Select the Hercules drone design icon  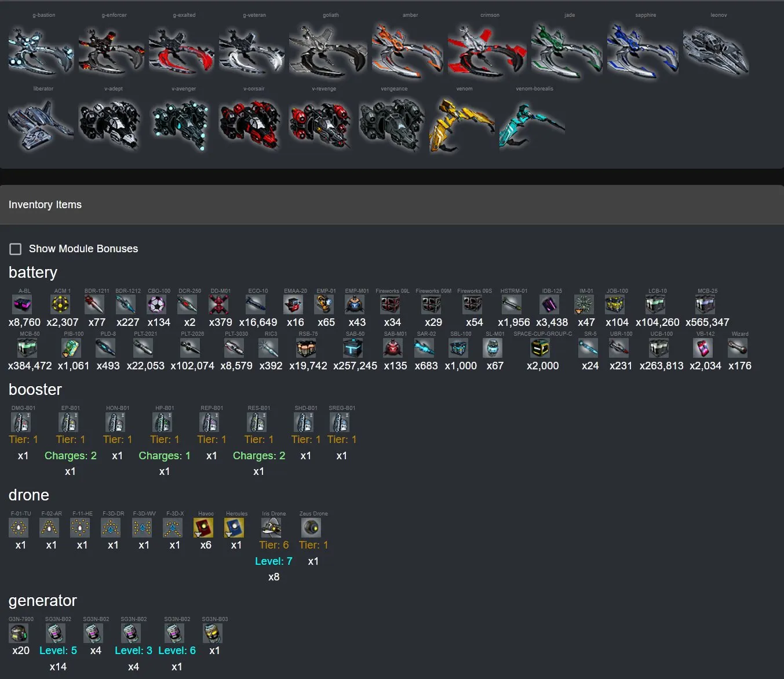(234, 527)
